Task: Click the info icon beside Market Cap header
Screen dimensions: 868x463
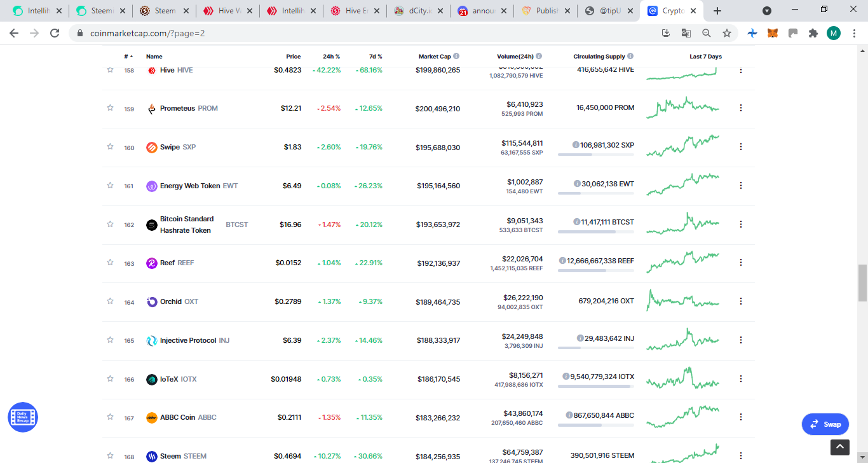Action: tap(456, 57)
